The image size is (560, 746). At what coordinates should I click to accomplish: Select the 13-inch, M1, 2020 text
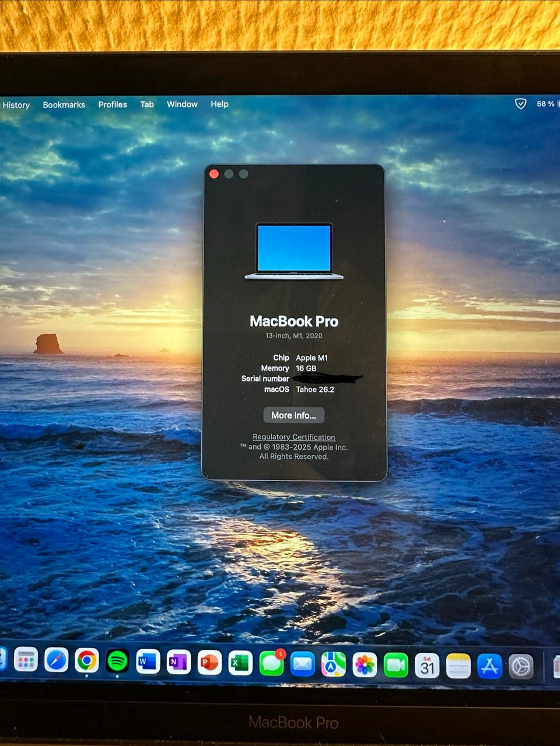[x=294, y=336]
